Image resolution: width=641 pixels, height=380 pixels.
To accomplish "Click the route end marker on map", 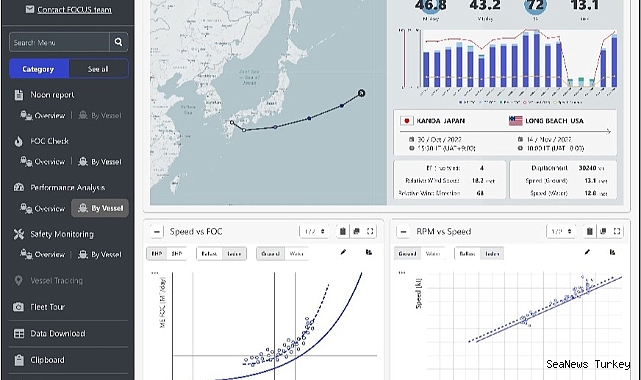I will tap(361, 93).
